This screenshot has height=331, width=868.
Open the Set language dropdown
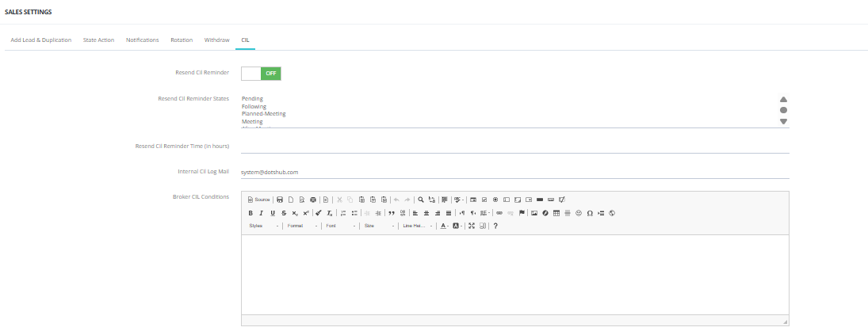tap(487, 213)
